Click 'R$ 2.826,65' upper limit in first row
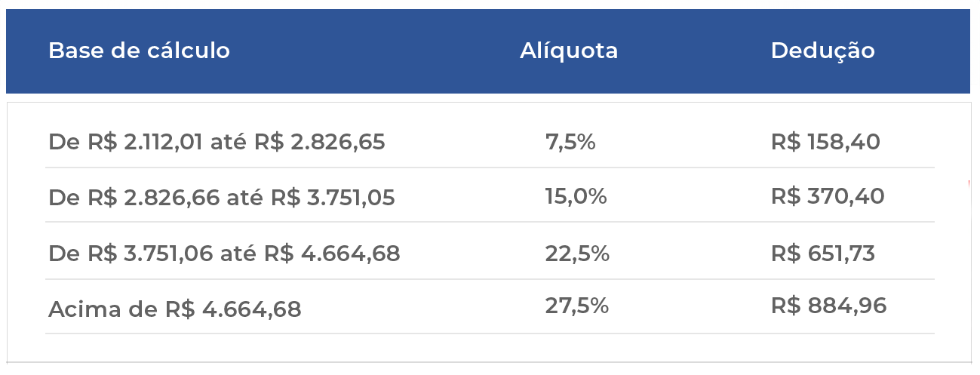The width and height of the screenshot is (980, 375). [319, 142]
